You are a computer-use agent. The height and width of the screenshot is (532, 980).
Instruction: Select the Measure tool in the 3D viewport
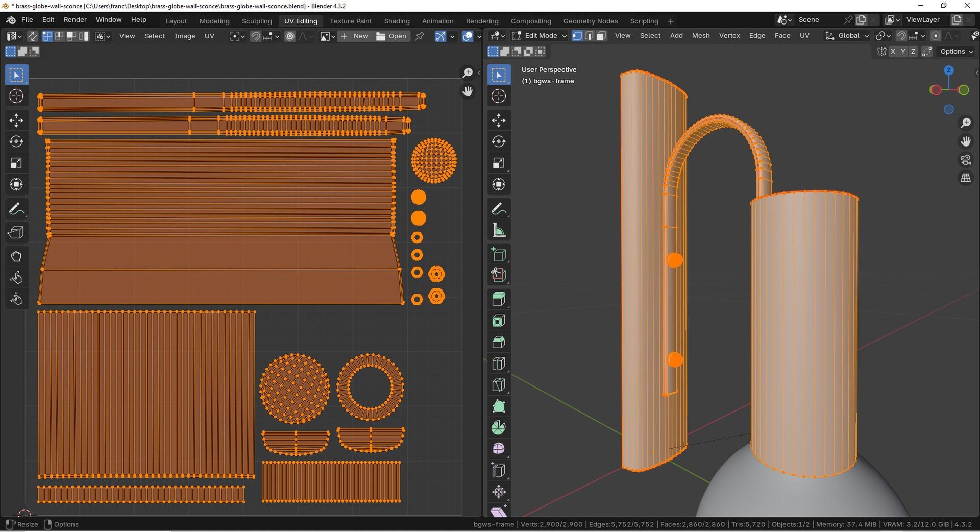(499, 230)
